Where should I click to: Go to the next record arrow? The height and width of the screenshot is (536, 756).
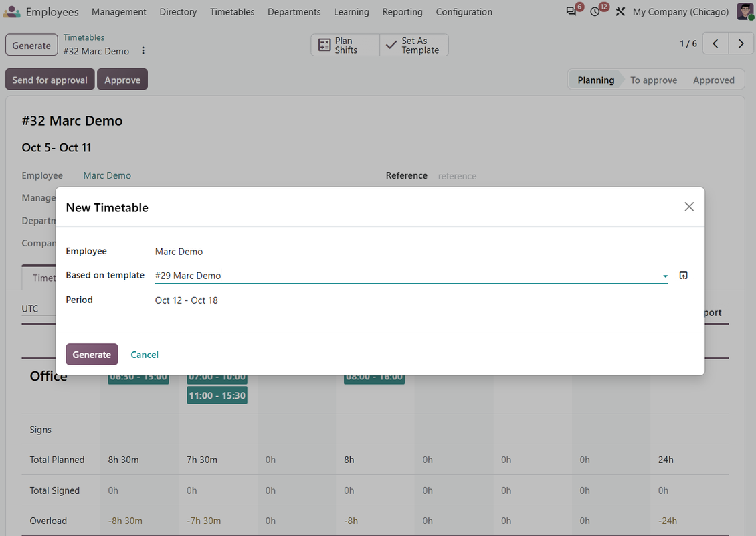741,44
